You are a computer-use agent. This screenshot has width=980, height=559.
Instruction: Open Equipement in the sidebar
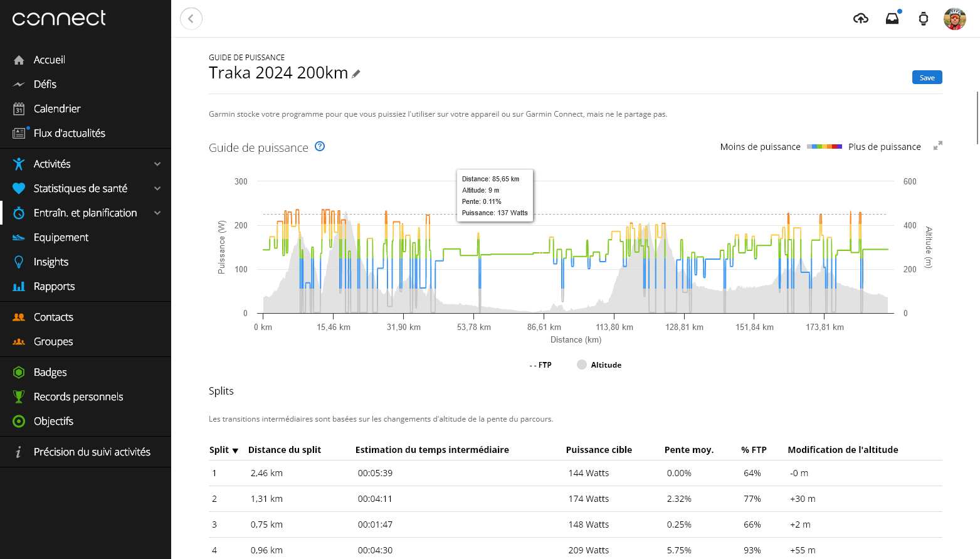click(x=61, y=237)
